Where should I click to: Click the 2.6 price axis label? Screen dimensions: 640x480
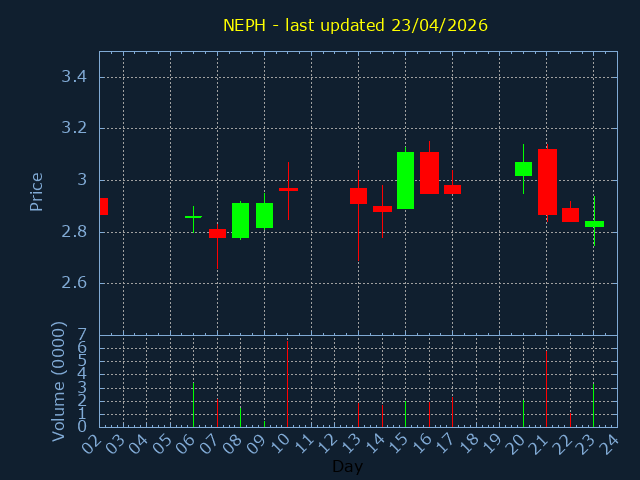(x=72, y=283)
